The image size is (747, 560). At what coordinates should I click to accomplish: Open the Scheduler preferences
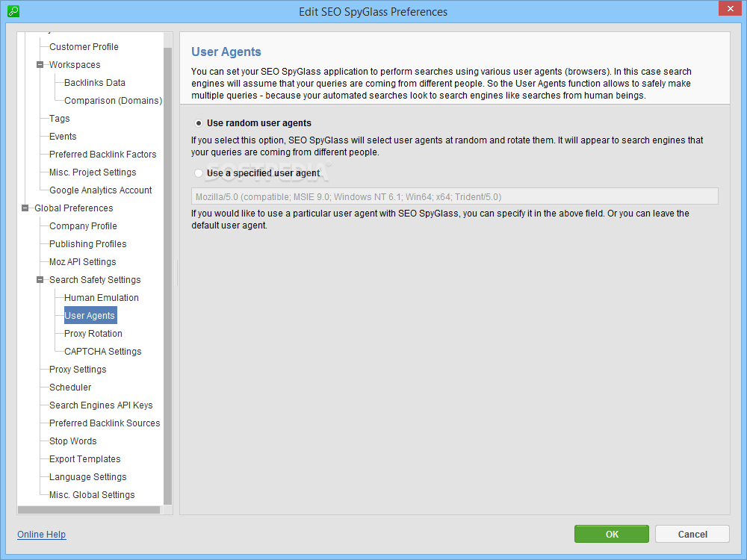70,388
